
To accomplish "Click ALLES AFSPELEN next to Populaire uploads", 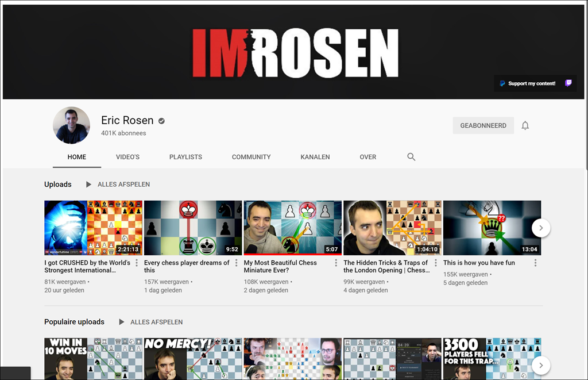I will tap(156, 322).
